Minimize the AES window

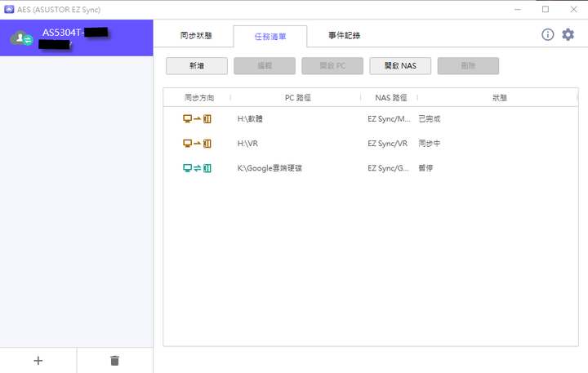(x=518, y=9)
